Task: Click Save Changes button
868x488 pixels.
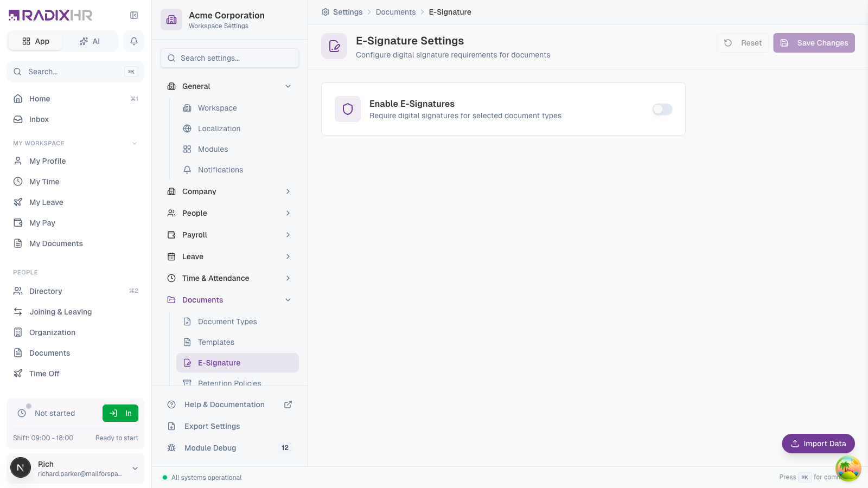Action: point(814,43)
